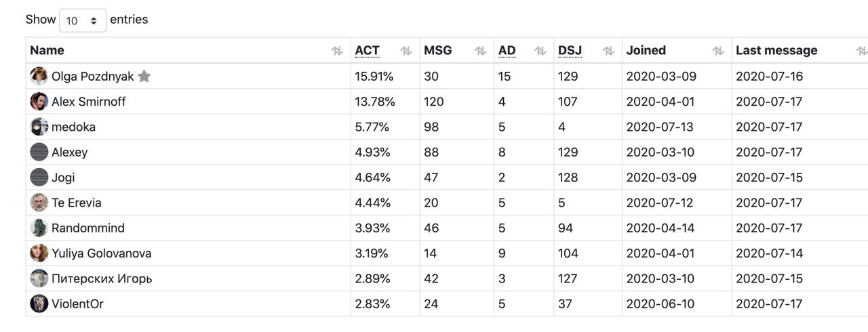Open medoka's avatar image
The height and width of the screenshot is (332, 868).
tap(39, 127)
